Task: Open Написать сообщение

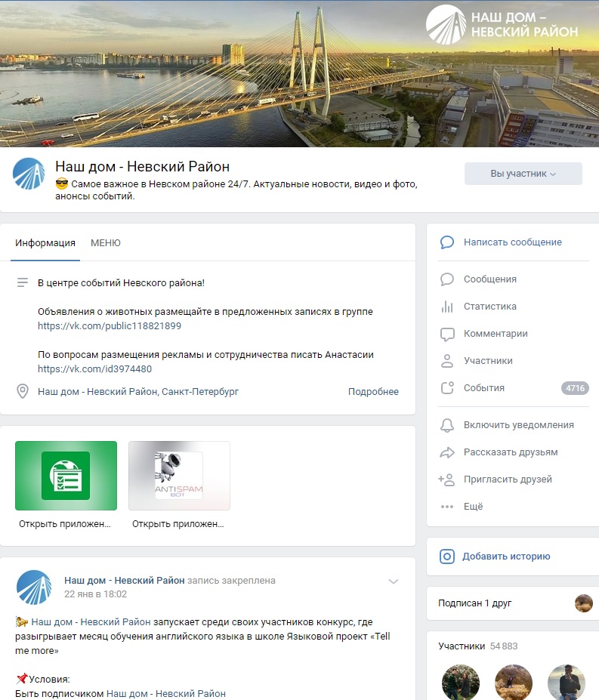Action: click(x=512, y=242)
